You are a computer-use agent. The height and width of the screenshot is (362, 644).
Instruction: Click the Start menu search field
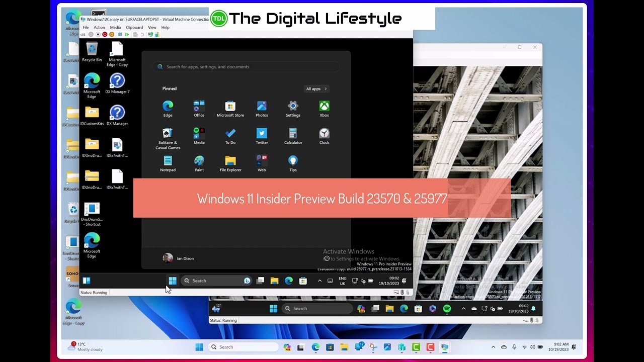tap(246, 66)
